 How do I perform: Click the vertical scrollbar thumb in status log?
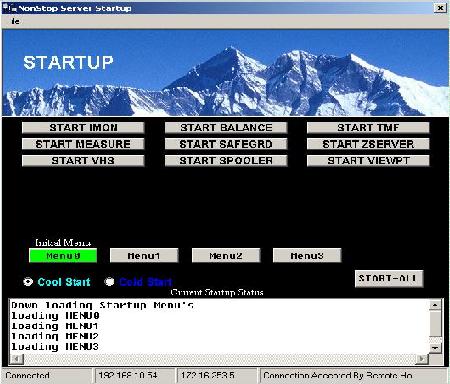(435, 323)
